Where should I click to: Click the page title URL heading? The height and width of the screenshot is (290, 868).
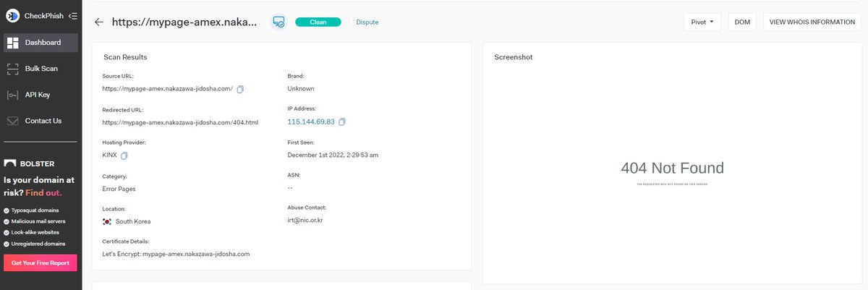pos(184,22)
